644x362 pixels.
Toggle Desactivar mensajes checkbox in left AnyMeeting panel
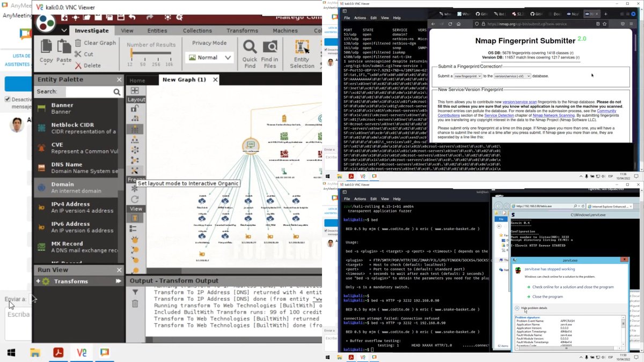(x=8, y=99)
